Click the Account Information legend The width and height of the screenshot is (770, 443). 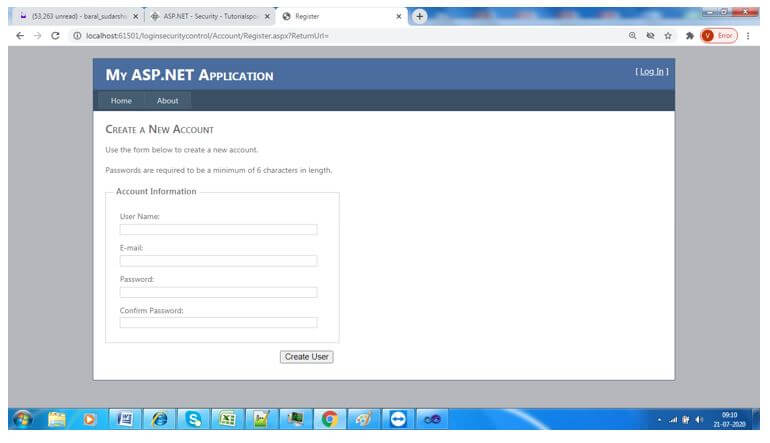[x=156, y=192]
